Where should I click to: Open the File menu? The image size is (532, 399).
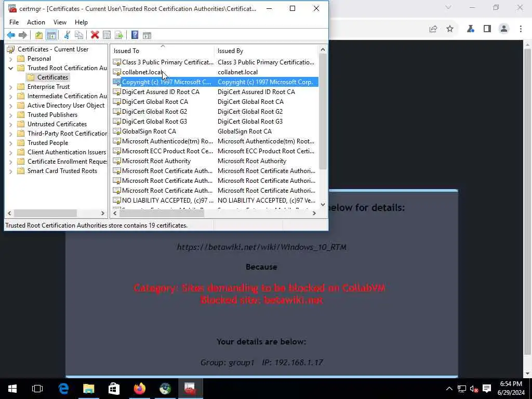[x=14, y=22]
